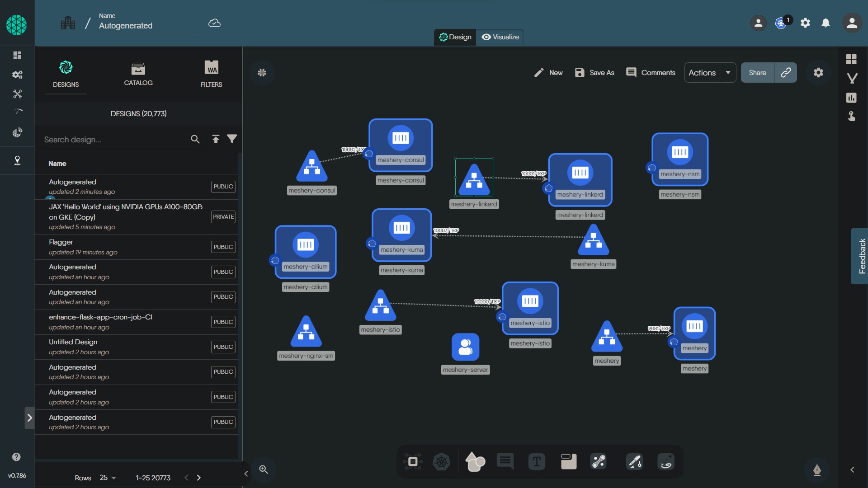This screenshot has width=868, height=488.
Task: Collapse the right sidebar chevron
Action: 852,470
